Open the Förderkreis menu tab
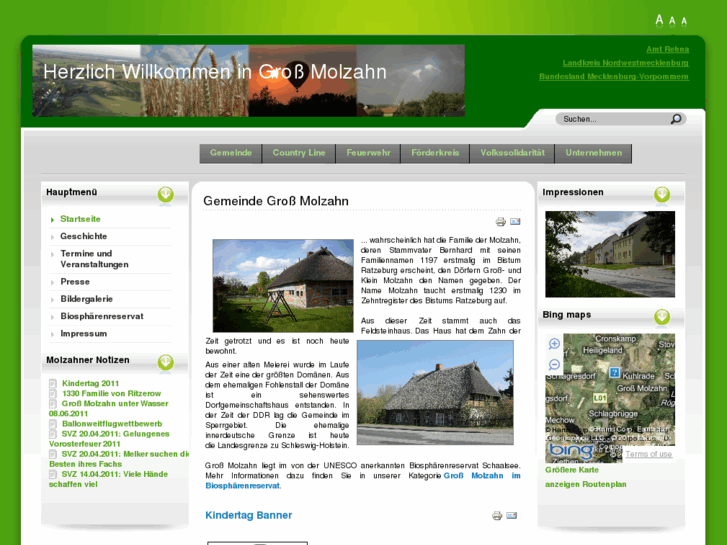The image size is (727, 545). pyautogui.click(x=435, y=153)
